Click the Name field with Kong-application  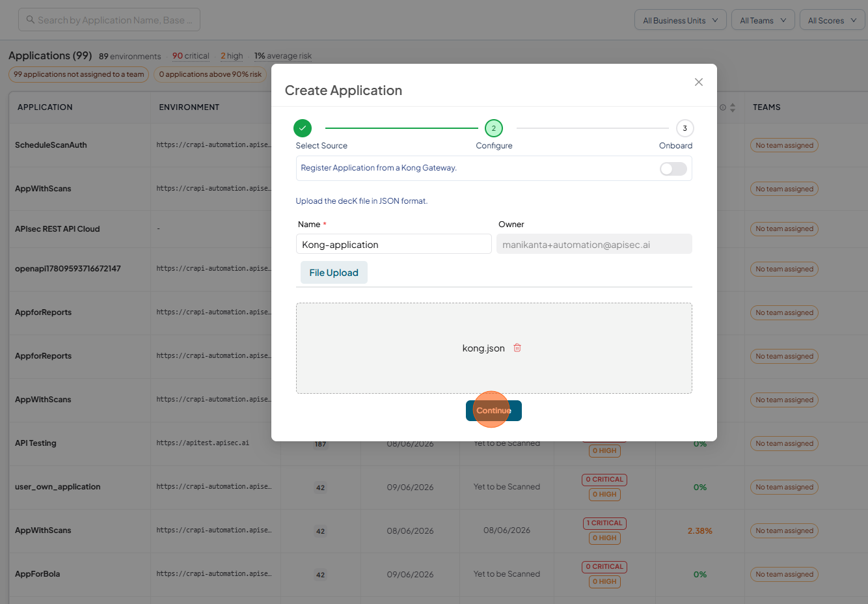point(394,244)
